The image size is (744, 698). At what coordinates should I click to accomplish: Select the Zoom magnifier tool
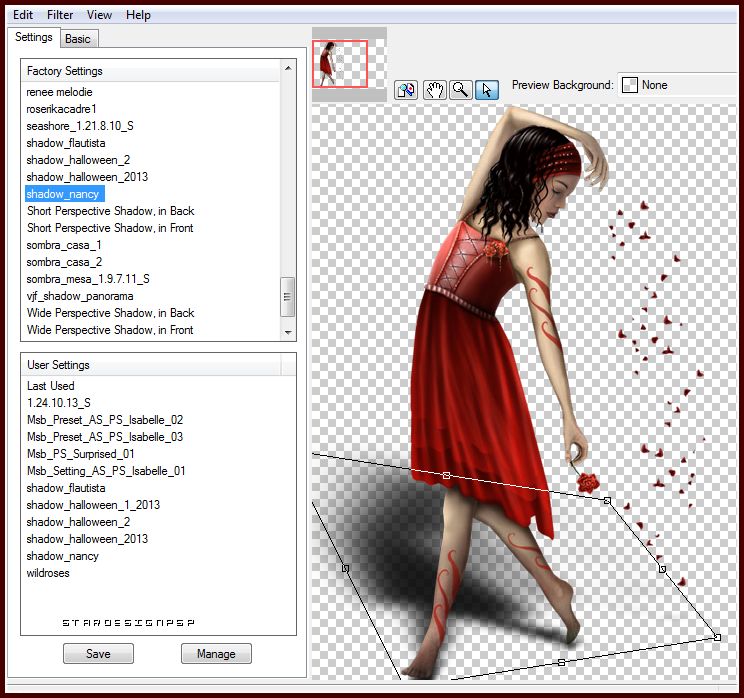coord(460,89)
